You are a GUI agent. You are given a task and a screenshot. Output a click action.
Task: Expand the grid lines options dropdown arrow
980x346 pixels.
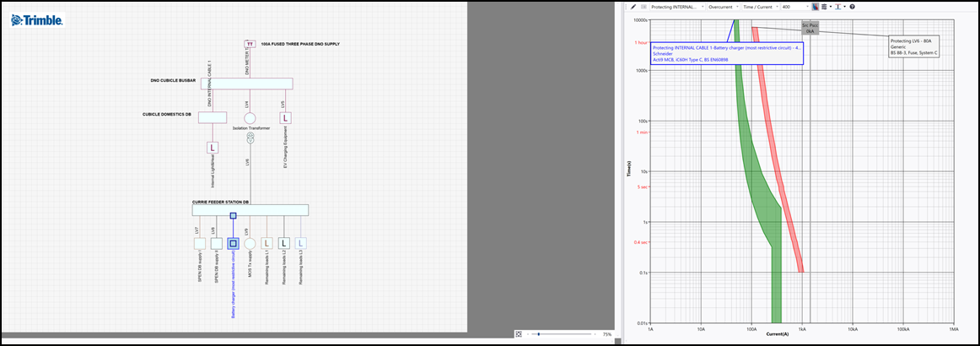pos(831,6)
